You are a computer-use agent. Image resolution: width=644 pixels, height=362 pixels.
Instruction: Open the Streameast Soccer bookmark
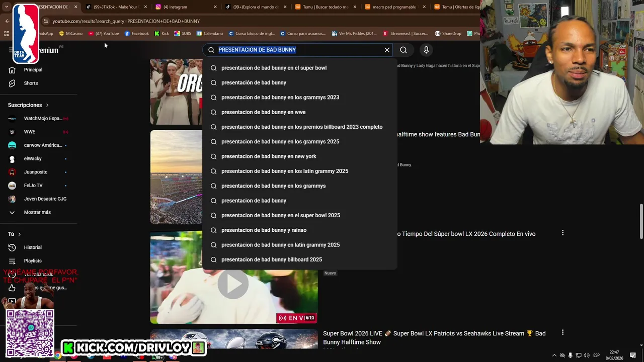click(x=406, y=34)
